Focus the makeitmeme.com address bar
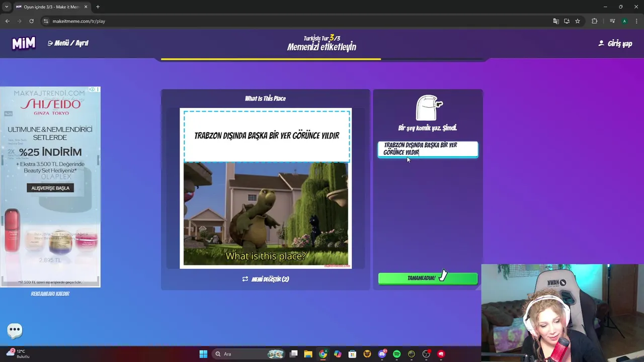The width and height of the screenshot is (644, 362). pyautogui.click(x=297, y=21)
